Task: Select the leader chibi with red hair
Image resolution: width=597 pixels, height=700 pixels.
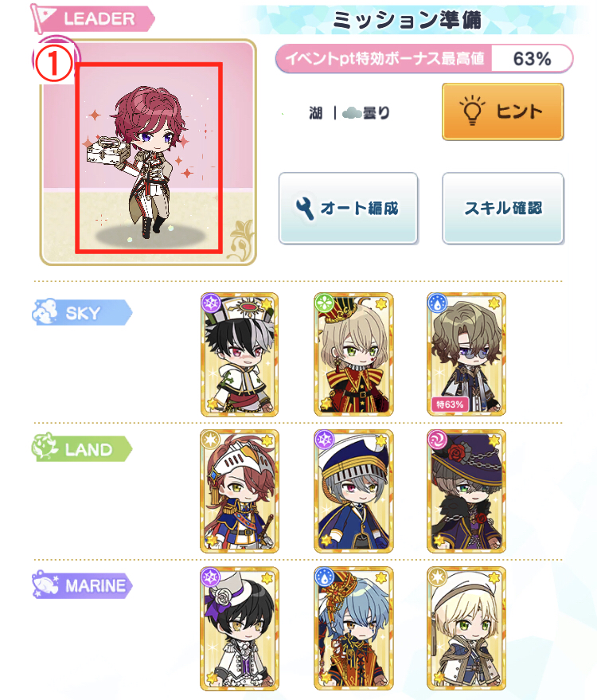Action: [149, 157]
